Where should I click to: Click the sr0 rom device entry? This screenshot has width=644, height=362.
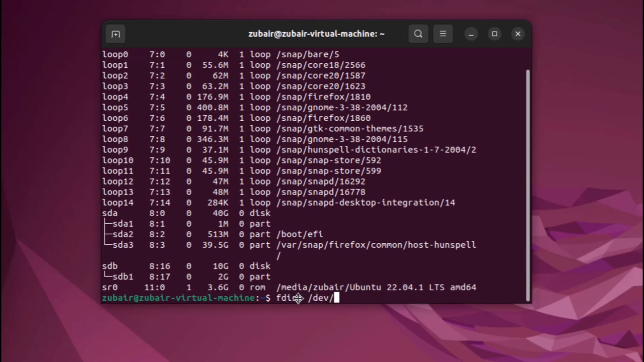pos(110,287)
